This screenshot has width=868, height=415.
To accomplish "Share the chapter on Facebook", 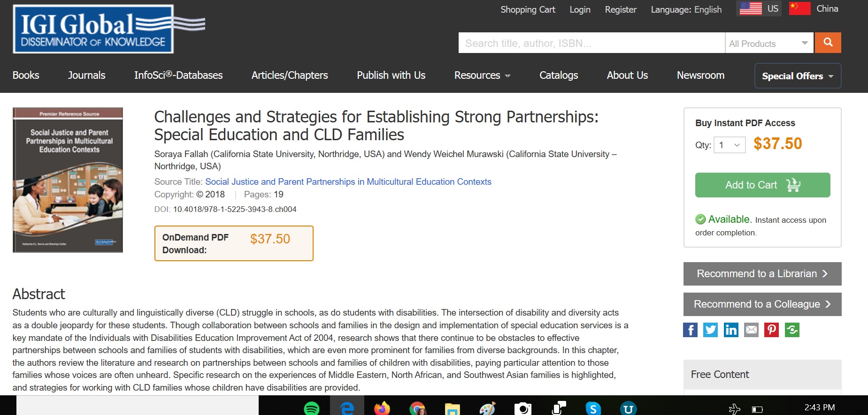I will [690, 330].
